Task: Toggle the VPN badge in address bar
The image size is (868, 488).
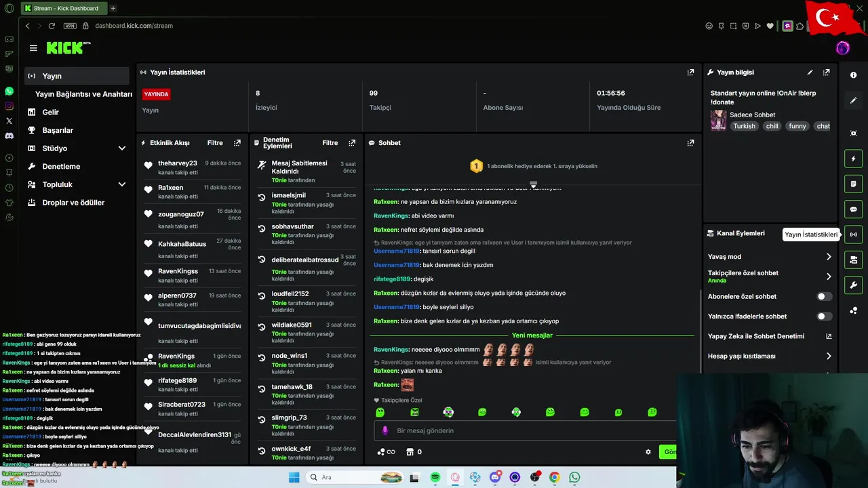Action: [70, 26]
